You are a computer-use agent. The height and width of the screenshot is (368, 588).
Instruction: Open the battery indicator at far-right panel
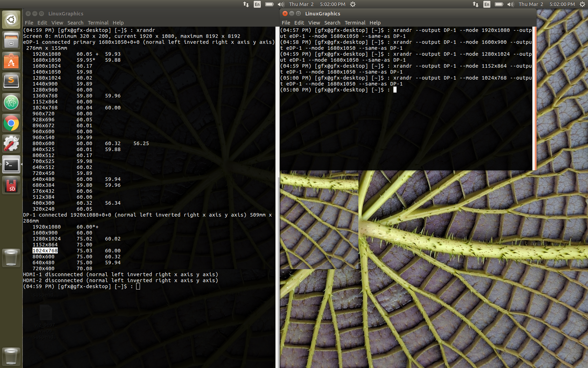(x=499, y=4)
